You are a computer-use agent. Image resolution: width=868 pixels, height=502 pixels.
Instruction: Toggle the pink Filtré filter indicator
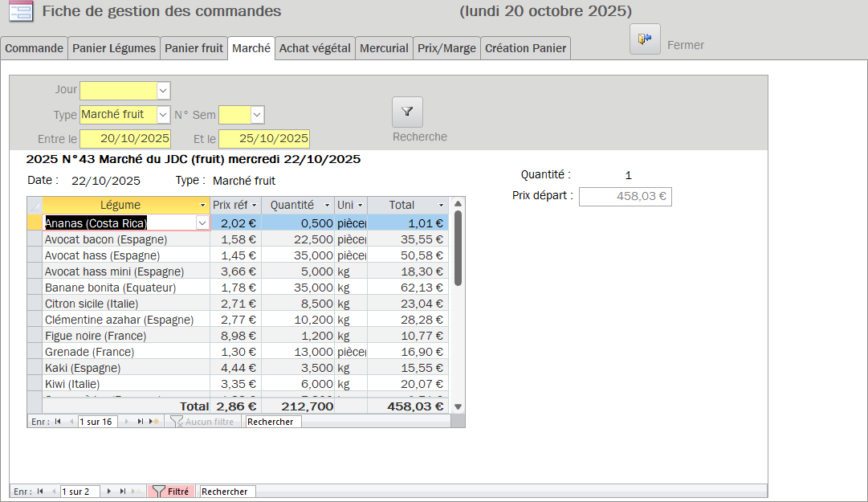170,491
